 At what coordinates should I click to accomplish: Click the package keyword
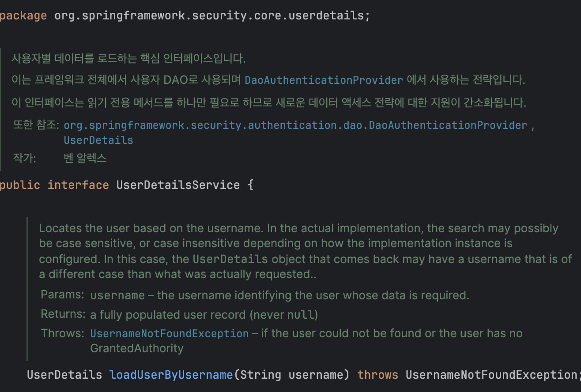[x=23, y=16]
